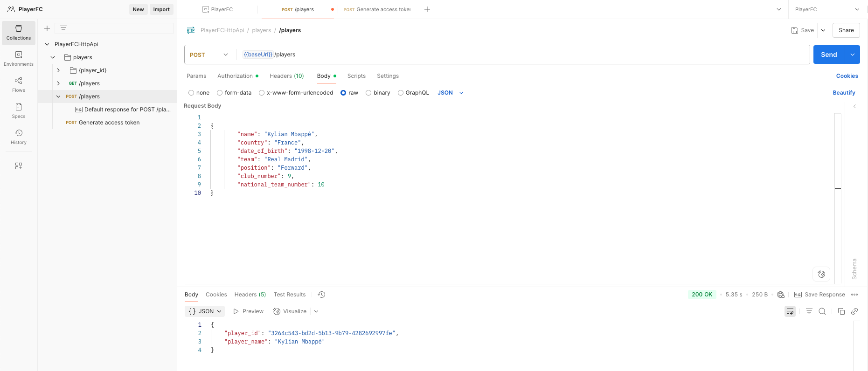Open the response Cookies tab
This screenshot has height=371, width=868.
tap(216, 295)
